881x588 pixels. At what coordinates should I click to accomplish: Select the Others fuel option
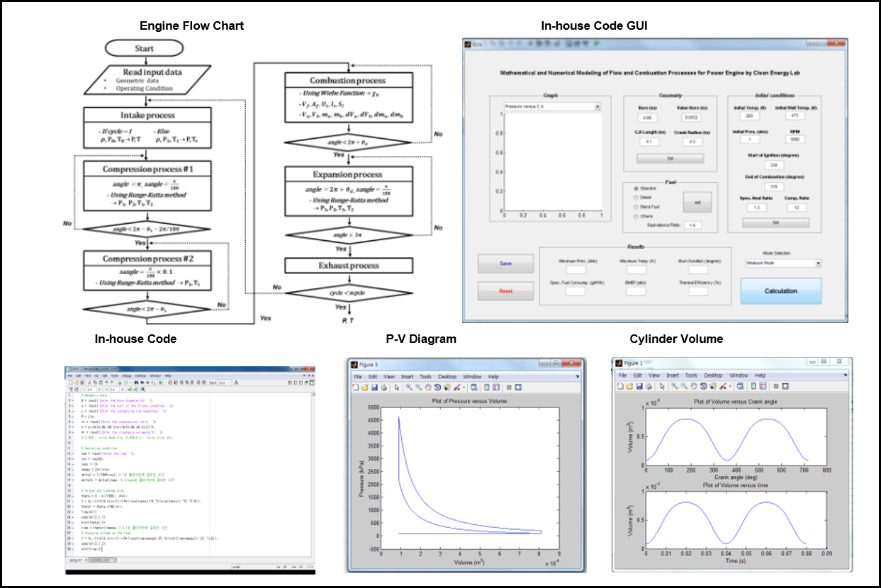tap(635, 217)
